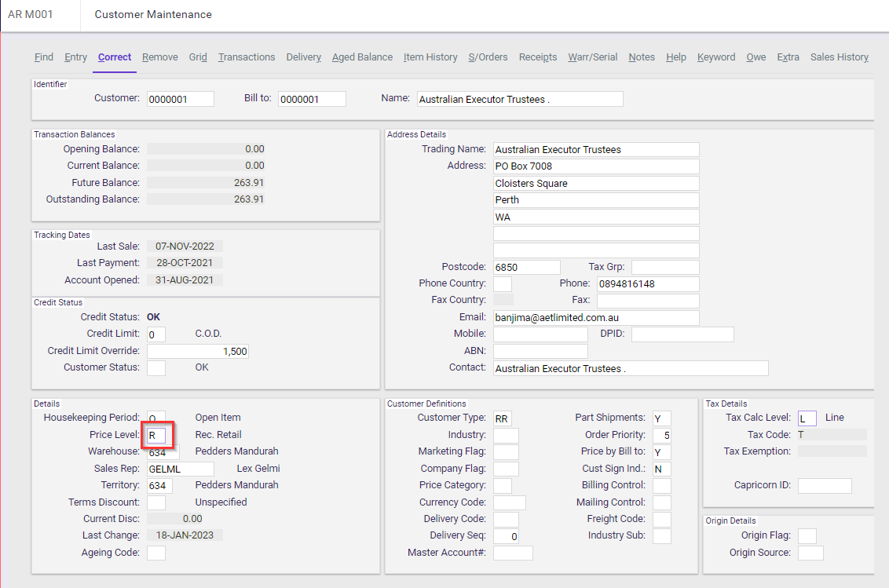Click the Price Level field

[156, 436]
